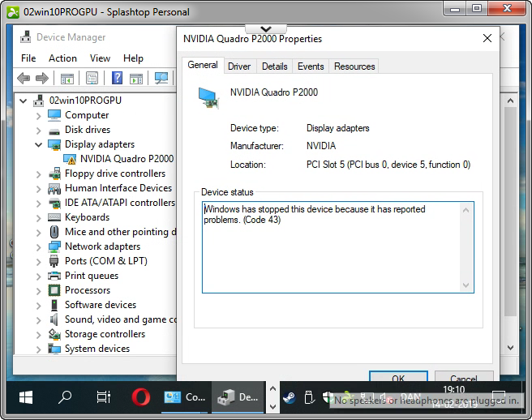Click the Human Interface Devices icon

(54, 188)
